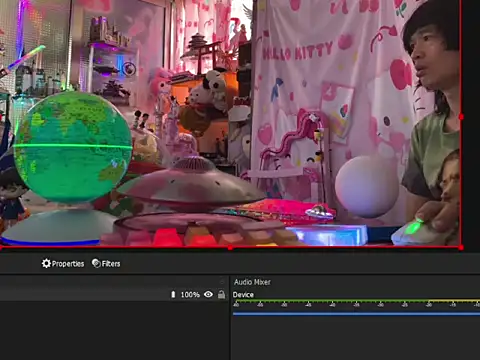Screen dimensions: 480x360
Task: Click the Device audio level meter
Action: click(356, 301)
